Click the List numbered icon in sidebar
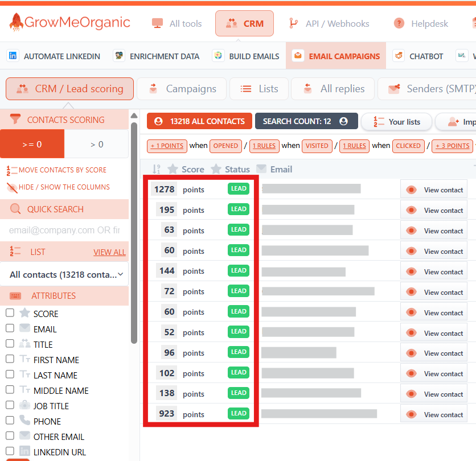 (x=15, y=252)
